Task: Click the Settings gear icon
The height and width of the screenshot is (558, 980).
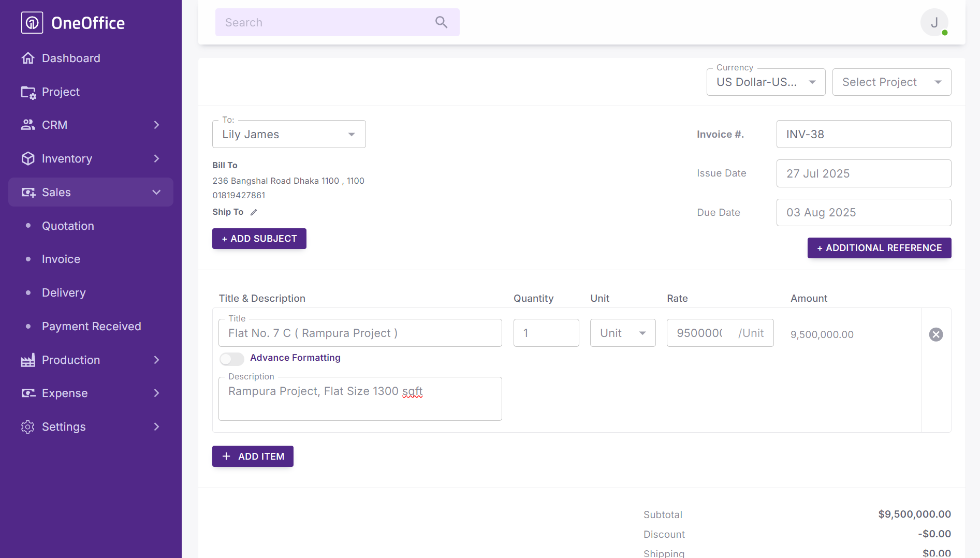Action: click(x=28, y=427)
